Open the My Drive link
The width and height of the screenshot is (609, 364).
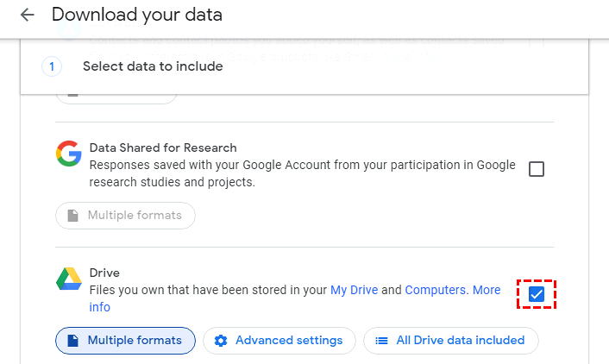(354, 290)
